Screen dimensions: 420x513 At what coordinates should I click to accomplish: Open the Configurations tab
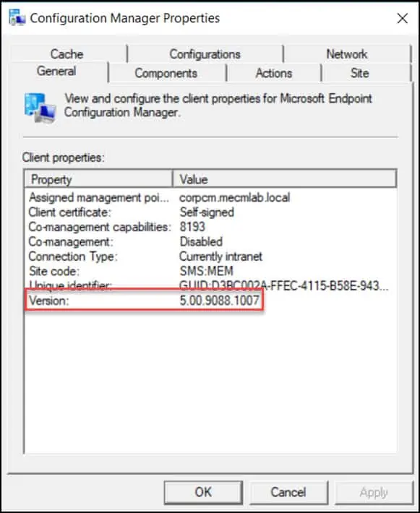205,53
